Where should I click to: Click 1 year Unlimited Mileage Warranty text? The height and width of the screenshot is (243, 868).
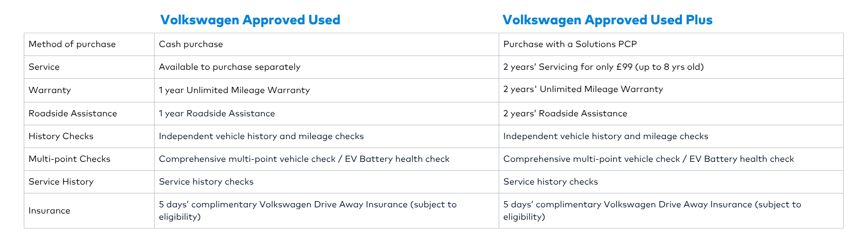(x=234, y=90)
